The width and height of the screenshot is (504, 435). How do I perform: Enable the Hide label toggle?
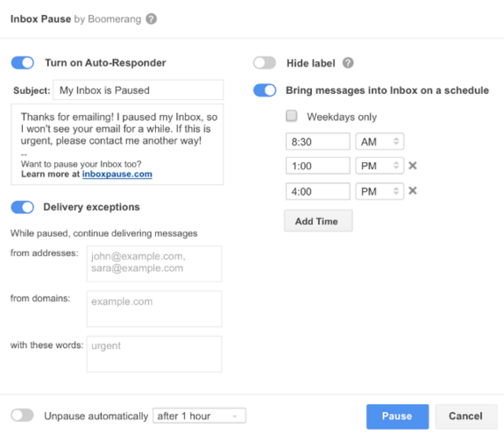265,63
